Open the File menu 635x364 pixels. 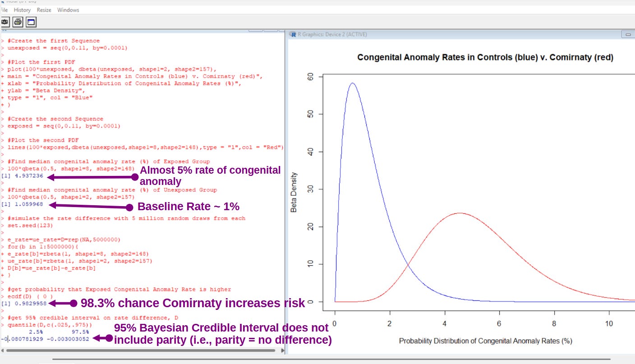point(4,10)
